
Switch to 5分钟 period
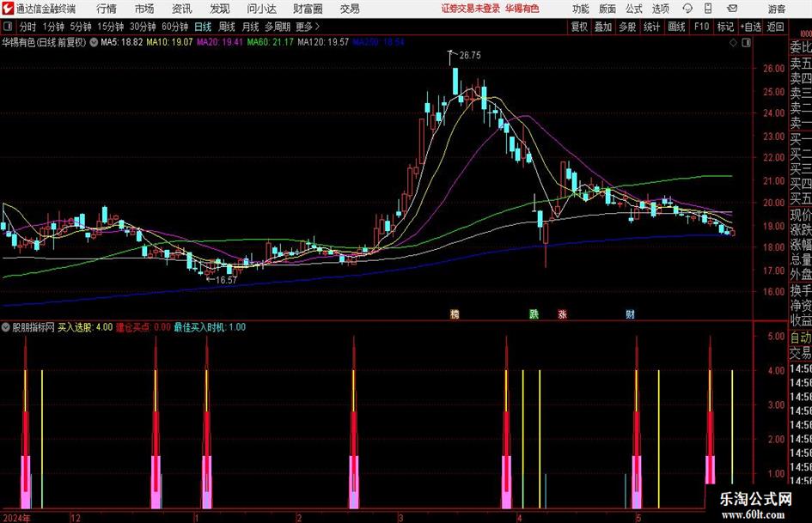click(81, 27)
